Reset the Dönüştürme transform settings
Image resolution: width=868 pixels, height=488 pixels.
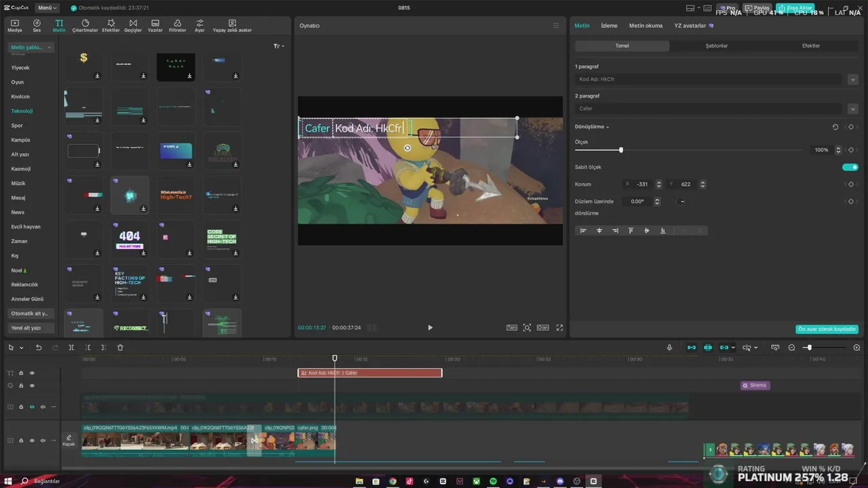pyautogui.click(x=835, y=127)
